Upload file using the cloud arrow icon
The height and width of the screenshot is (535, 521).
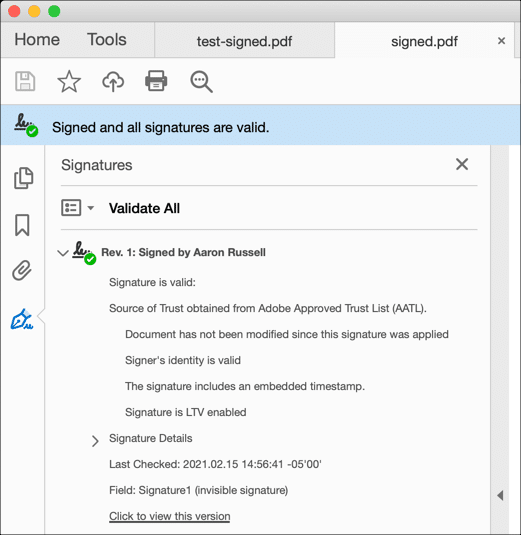(x=113, y=81)
